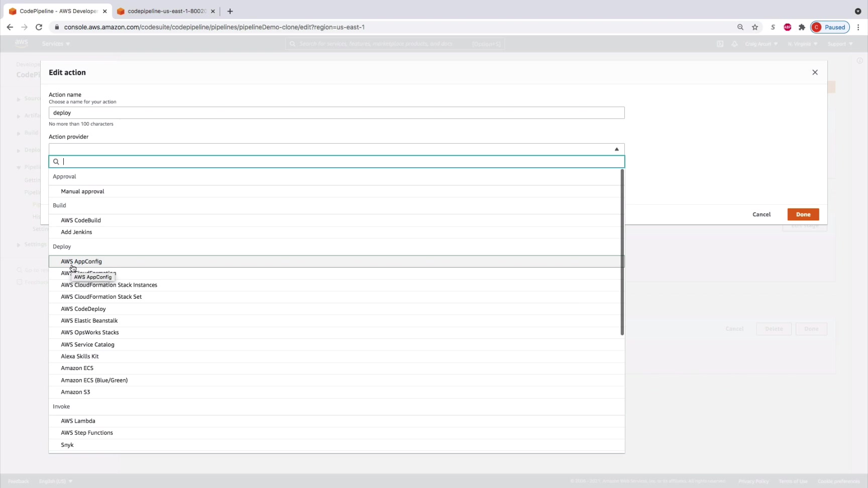Click the orange Done button
The width and height of the screenshot is (868, 488).
click(803, 214)
